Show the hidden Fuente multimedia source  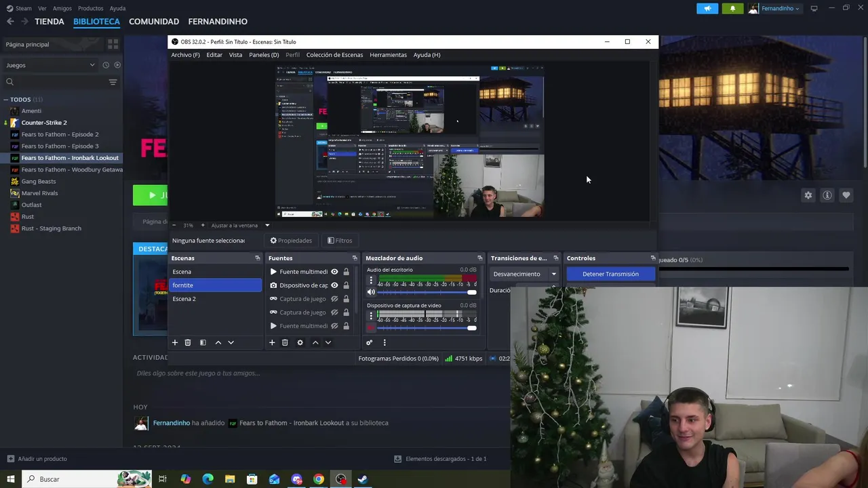point(334,326)
